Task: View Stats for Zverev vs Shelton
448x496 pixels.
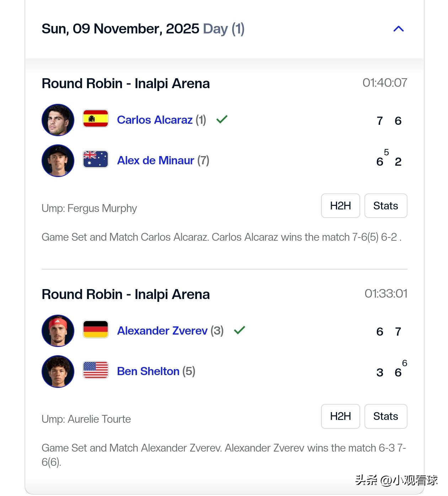Action: 385,416
